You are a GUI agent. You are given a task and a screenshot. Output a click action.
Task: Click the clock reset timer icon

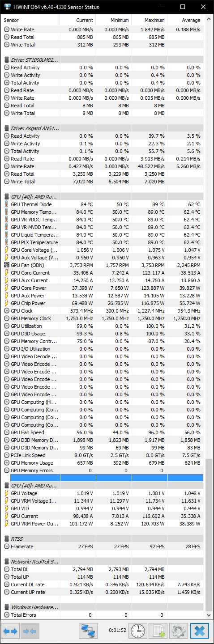tap(138, 631)
